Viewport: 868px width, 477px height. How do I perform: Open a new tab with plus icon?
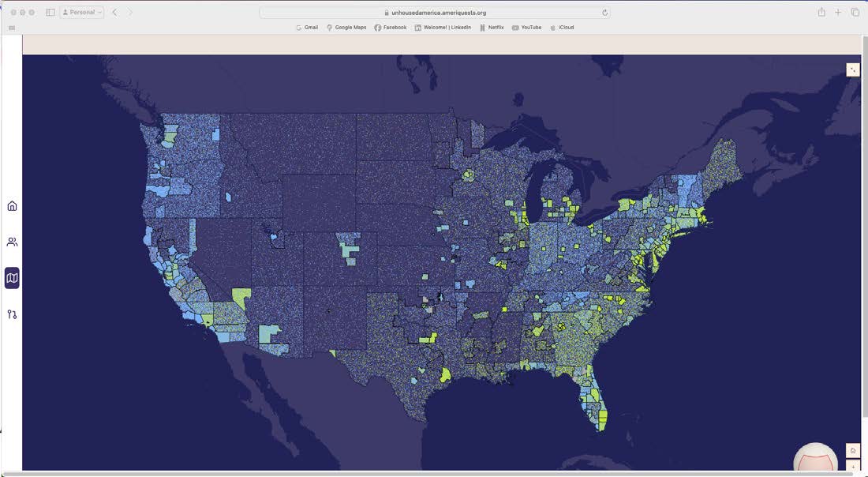click(x=838, y=12)
